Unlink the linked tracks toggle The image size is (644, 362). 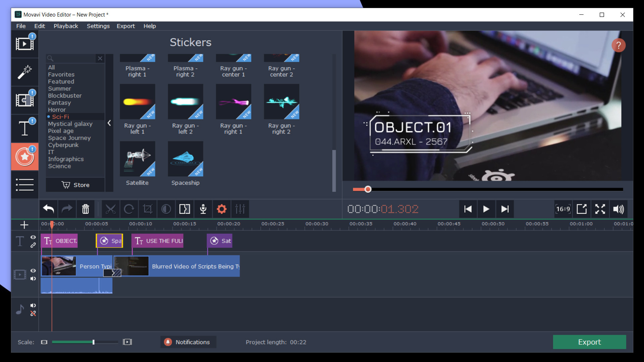pos(34,245)
